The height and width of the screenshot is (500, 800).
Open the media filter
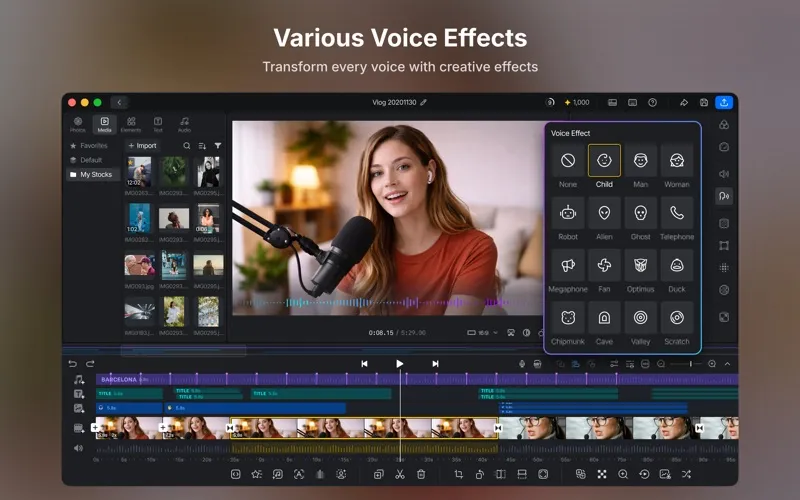(x=218, y=145)
